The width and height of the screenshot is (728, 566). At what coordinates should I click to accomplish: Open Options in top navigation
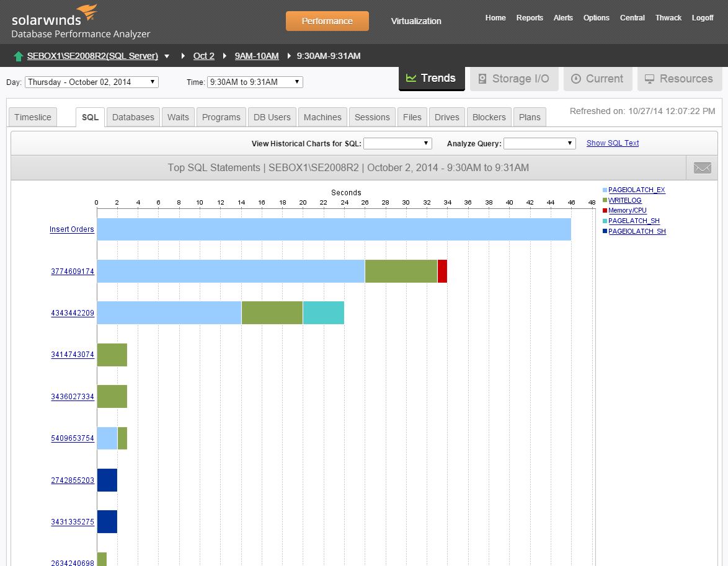(x=596, y=17)
